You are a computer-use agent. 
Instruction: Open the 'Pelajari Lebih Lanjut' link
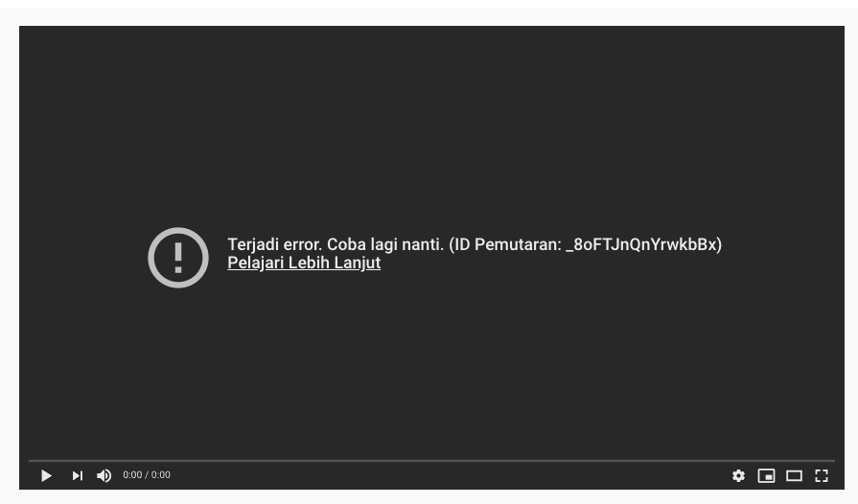point(304,263)
